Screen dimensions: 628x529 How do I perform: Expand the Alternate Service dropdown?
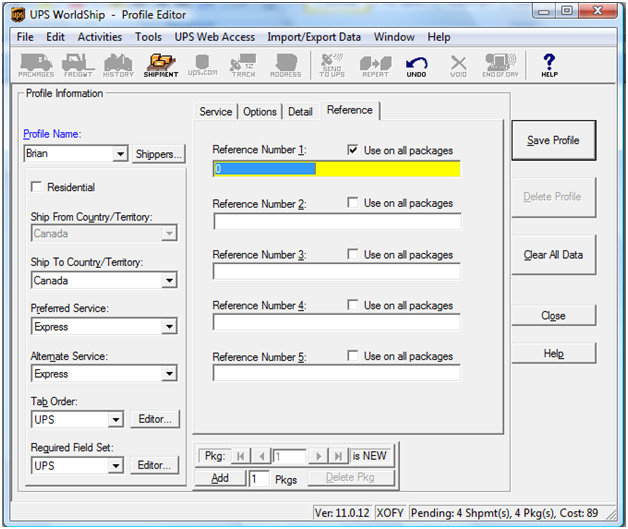point(169,374)
